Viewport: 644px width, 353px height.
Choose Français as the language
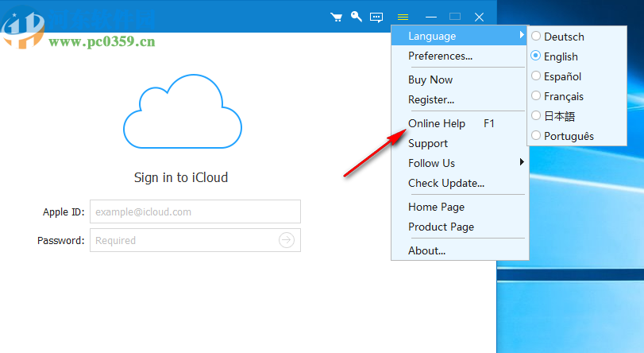click(x=563, y=96)
